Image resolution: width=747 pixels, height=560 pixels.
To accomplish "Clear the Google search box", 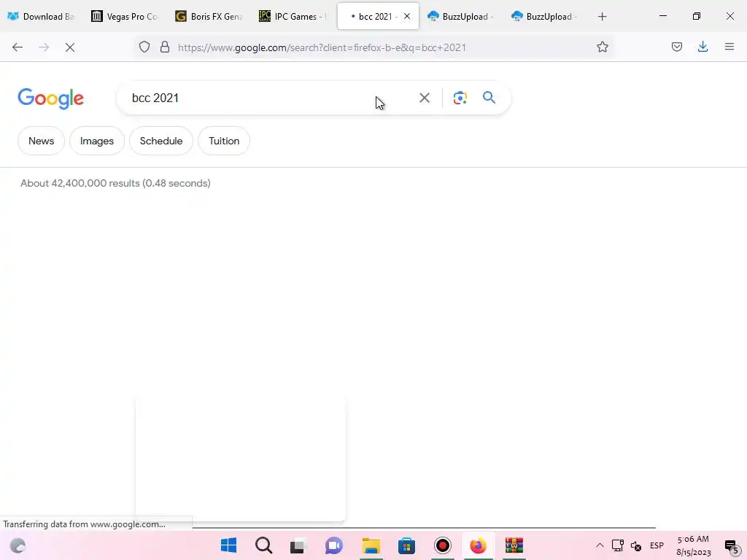I will (425, 98).
